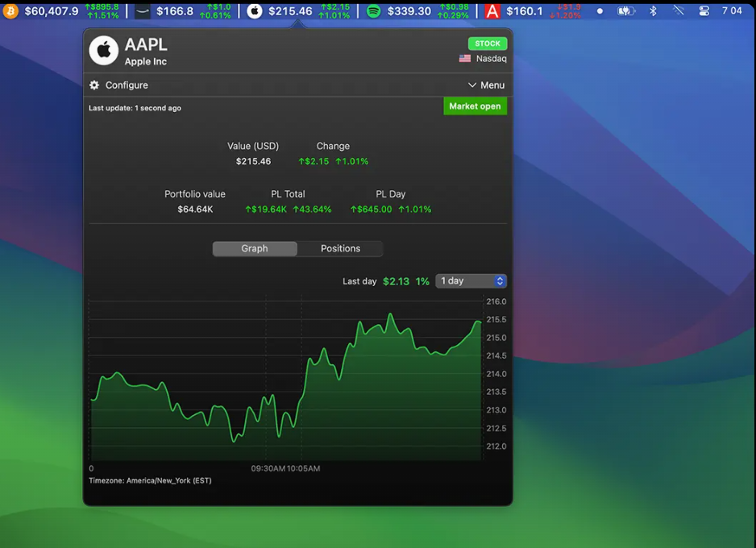This screenshot has width=756, height=548.
Task: Click the 10:05AM time label on chart
Action: click(303, 468)
